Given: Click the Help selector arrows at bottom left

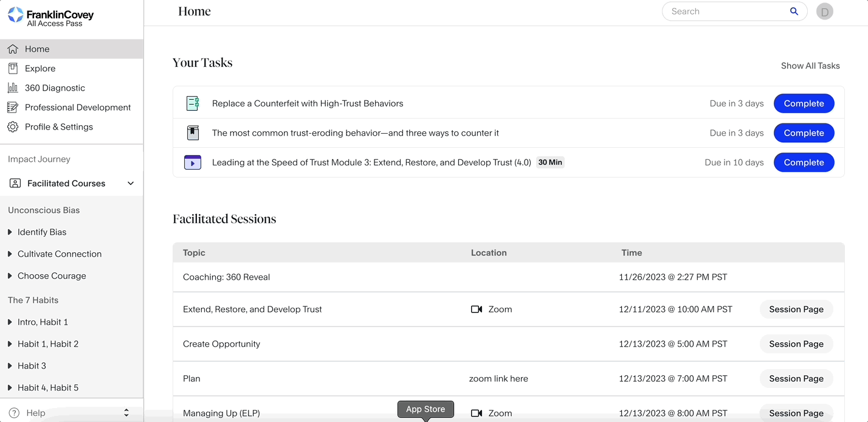Looking at the screenshot, I should point(126,412).
